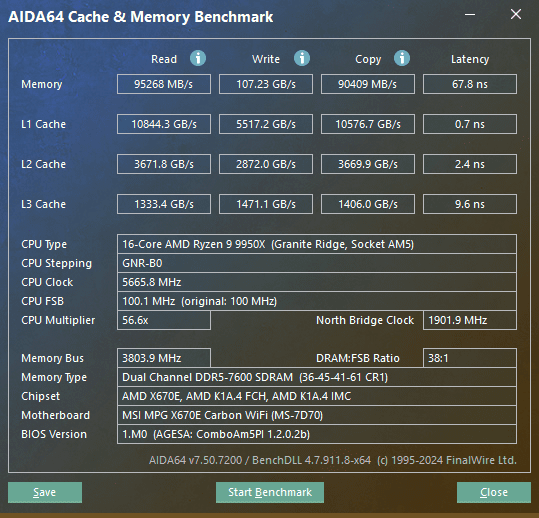Select the Memory Type DDR5-7600 field
The width and height of the screenshot is (539, 518).
[x=317, y=377]
